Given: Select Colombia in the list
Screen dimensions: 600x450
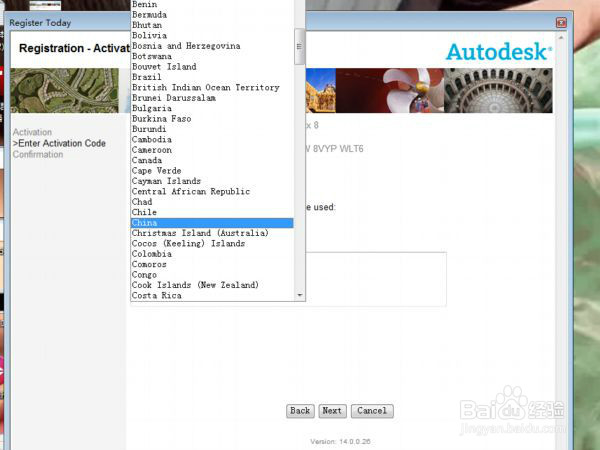Looking at the screenshot, I should tap(212, 254).
